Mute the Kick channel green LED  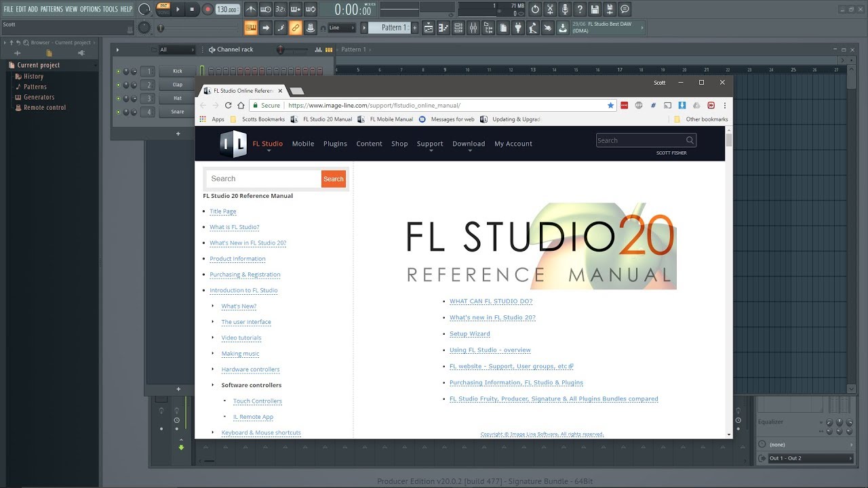pos(119,71)
